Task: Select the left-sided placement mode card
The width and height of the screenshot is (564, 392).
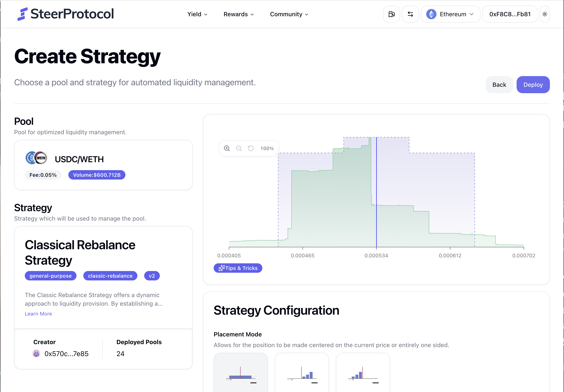Action: 363,373
